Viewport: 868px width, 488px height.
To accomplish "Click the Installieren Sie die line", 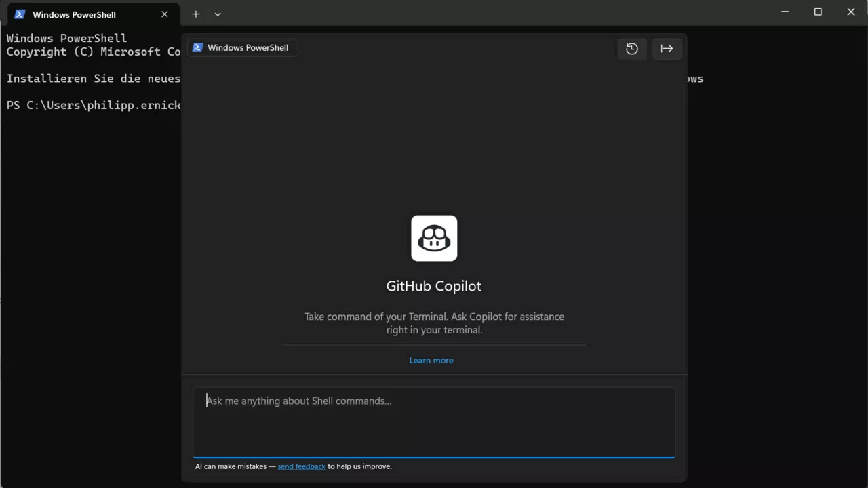I will [94, 79].
